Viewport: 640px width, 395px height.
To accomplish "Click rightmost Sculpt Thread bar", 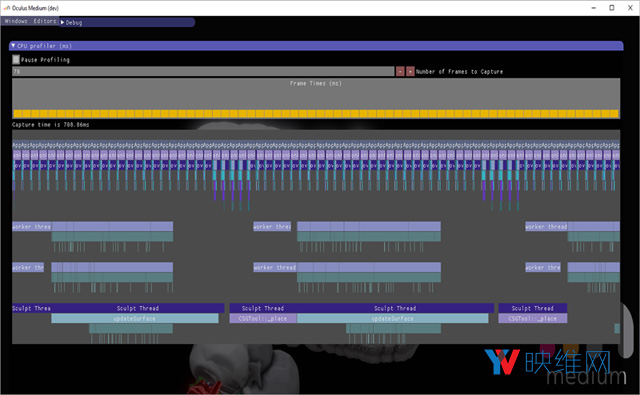I will [x=533, y=308].
